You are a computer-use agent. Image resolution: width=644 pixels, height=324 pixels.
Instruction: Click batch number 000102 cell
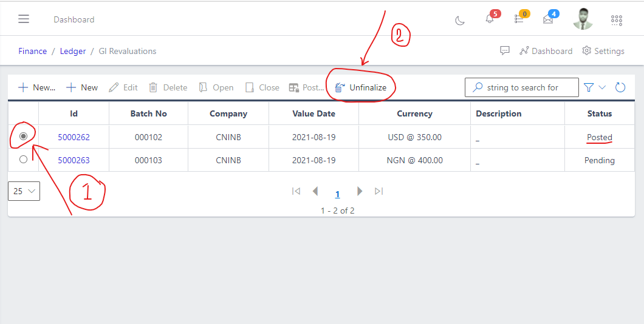point(148,137)
